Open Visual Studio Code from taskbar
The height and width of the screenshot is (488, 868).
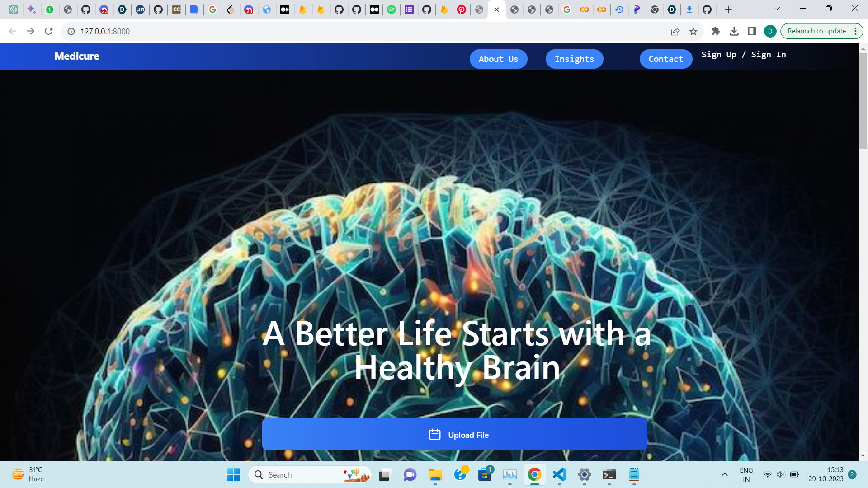pyautogui.click(x=560, y=474)
